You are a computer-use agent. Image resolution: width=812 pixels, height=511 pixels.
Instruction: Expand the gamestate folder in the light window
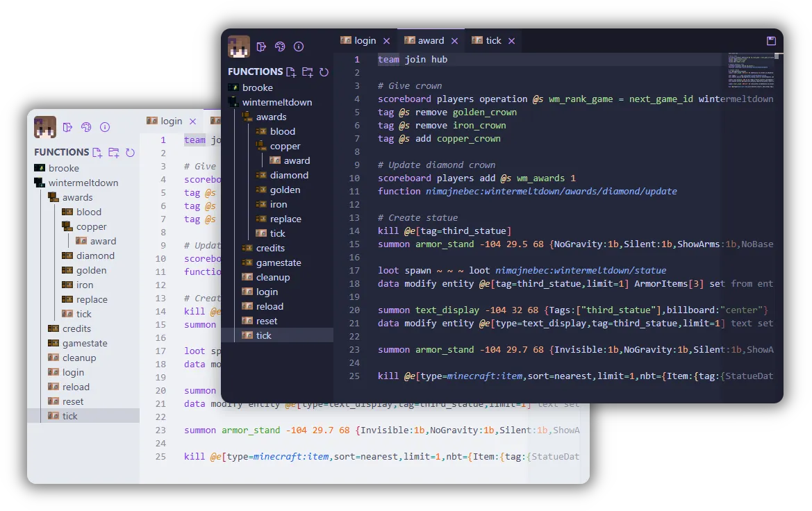[84, 343]
